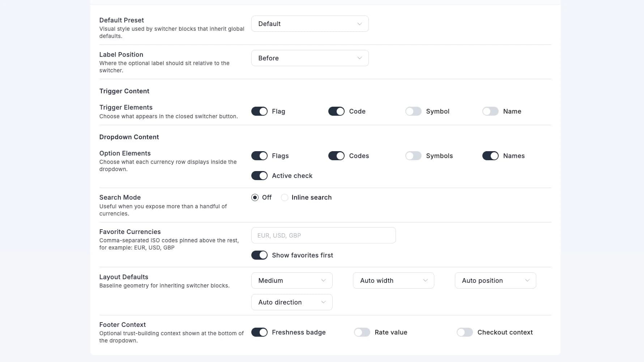The image size is (644, 362).
Task: Toggle the Flag trigger element switch
Action: point(259,111)
